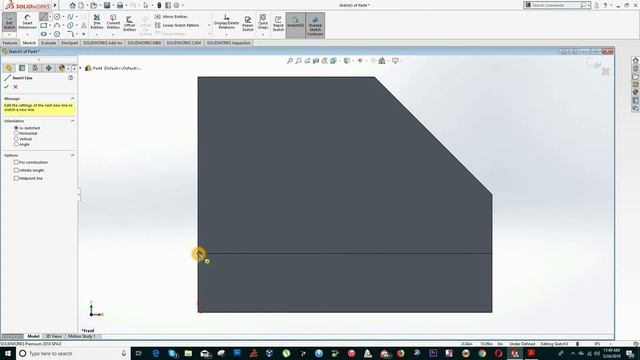Select the sketch Text tool
The height and width of the screenshot is (360, 640).
click(x=84, y=25)
